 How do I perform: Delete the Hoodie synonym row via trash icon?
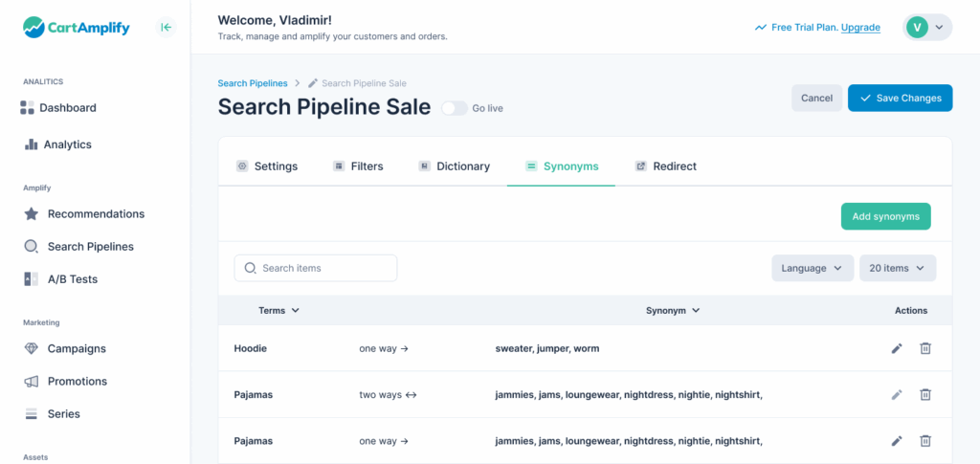(x=925, y=348)
